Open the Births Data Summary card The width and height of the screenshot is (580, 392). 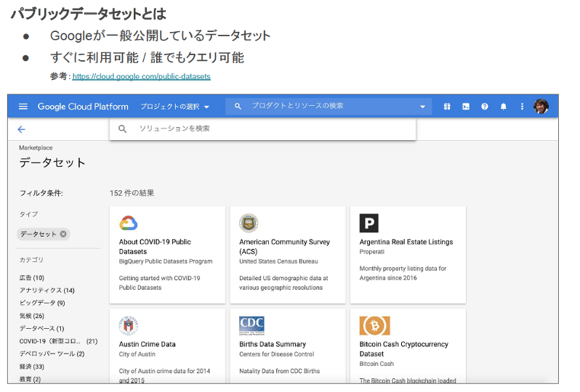[288, 346]
